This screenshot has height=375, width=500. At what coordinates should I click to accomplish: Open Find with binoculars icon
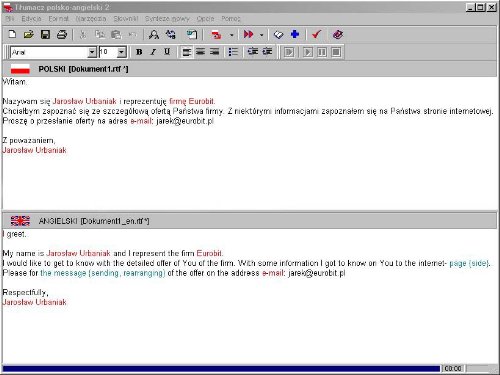154,34
